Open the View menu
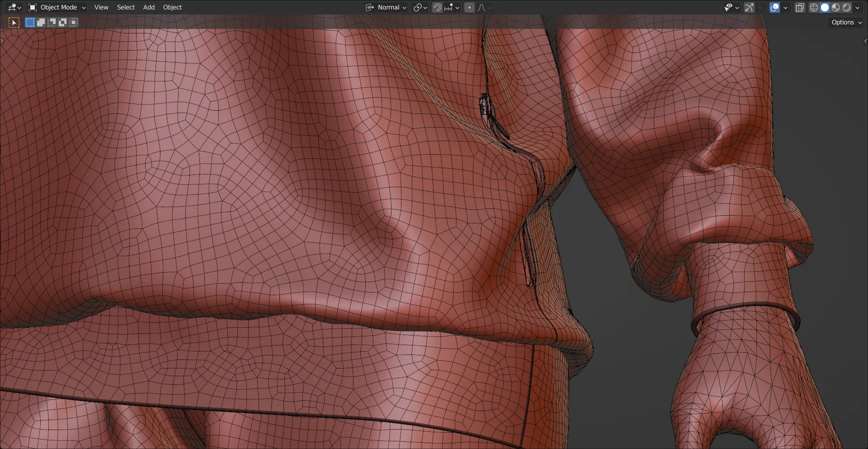The image size is (868, 449). 101,7
